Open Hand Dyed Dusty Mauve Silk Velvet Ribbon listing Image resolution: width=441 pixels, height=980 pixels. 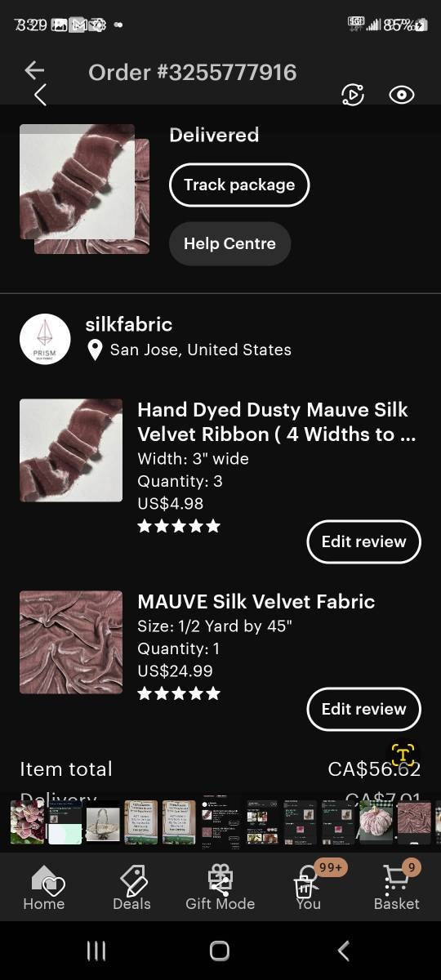coord(273,421)
